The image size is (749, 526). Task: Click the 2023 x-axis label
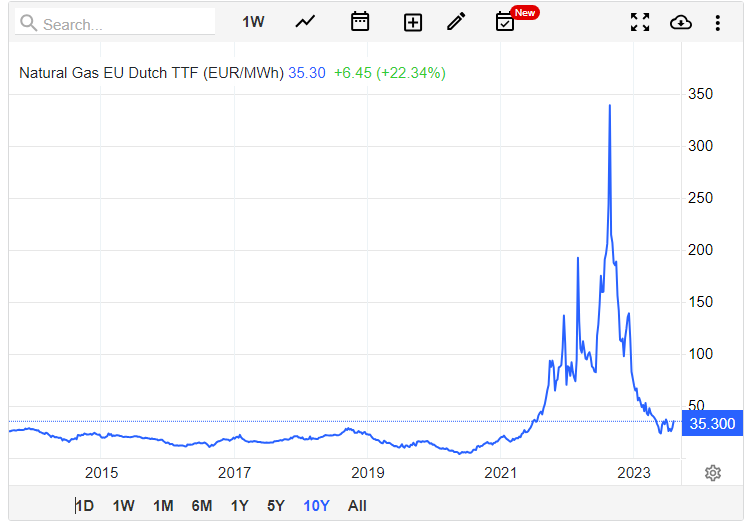[633, 472]
